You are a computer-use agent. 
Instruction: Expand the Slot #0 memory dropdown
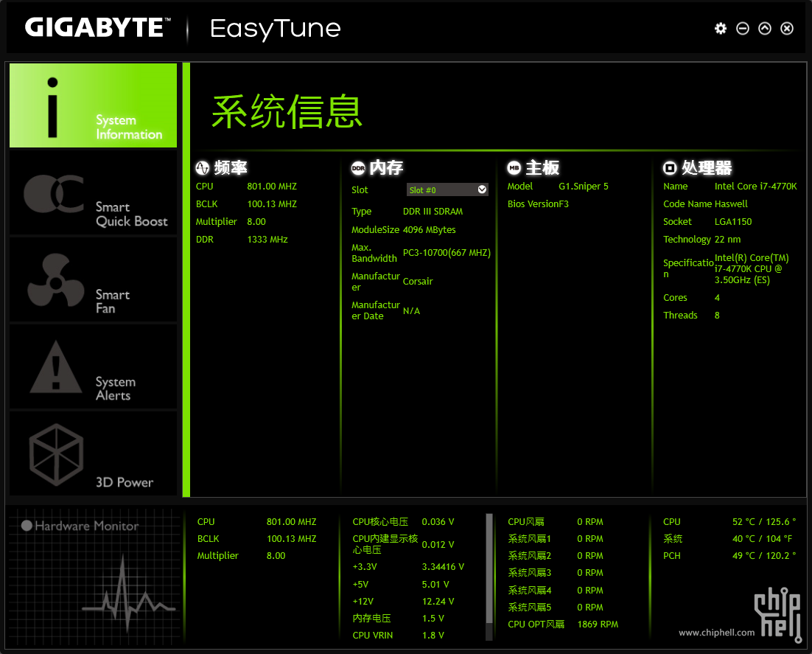point(447,189)
